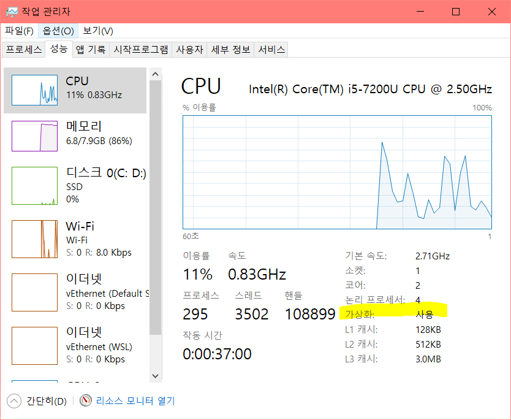Screen dimensions: 511x420
Task: Switch to the 프로세스 tab
Action: click(23, 50)
